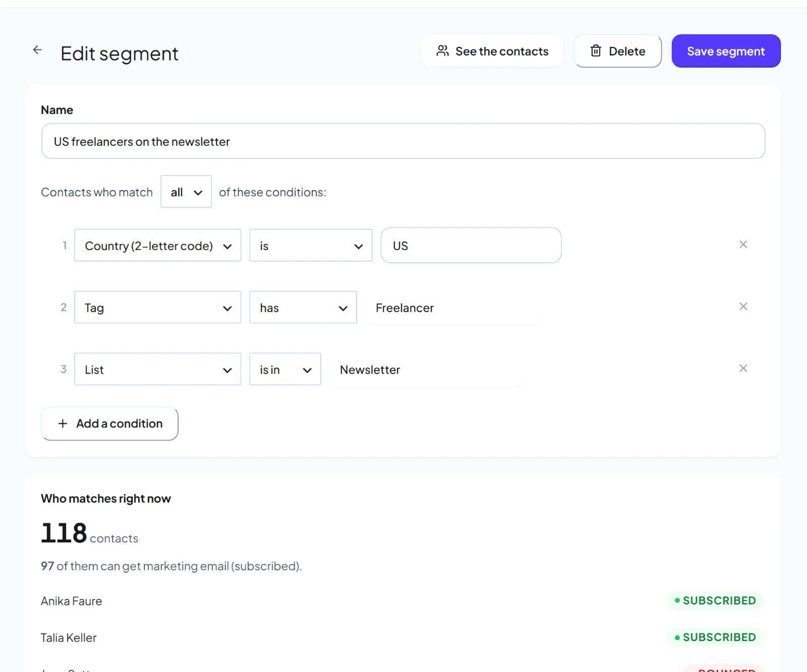The height and width of the screenshot is (672, 807).
Task: Select contact Talia Keller
Action: [69, 638]
